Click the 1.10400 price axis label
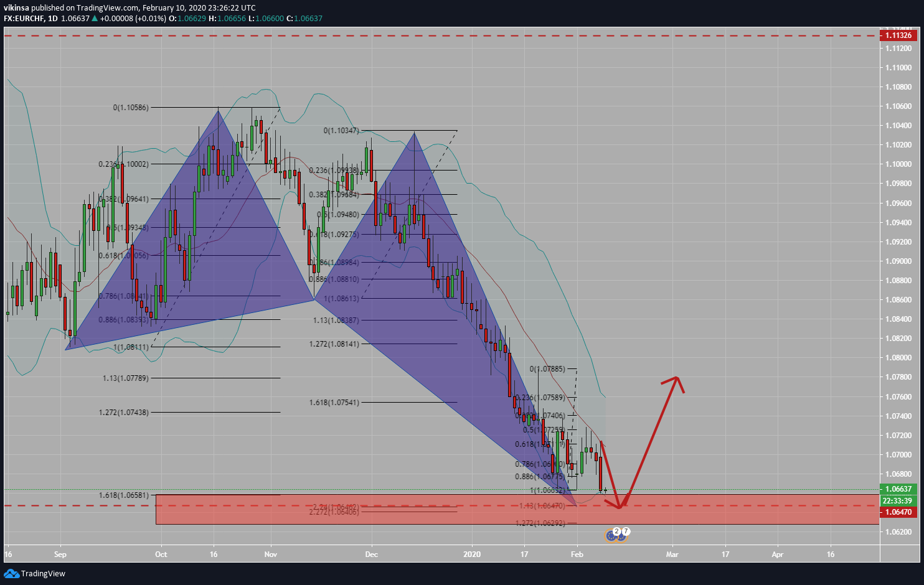924x585 pixels. [x=898, y=126]
